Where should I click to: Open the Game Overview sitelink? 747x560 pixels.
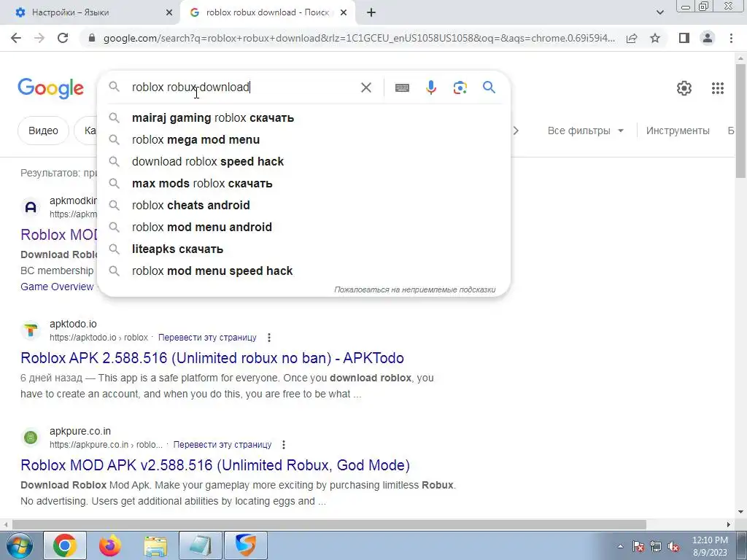(x=57, y=287)
